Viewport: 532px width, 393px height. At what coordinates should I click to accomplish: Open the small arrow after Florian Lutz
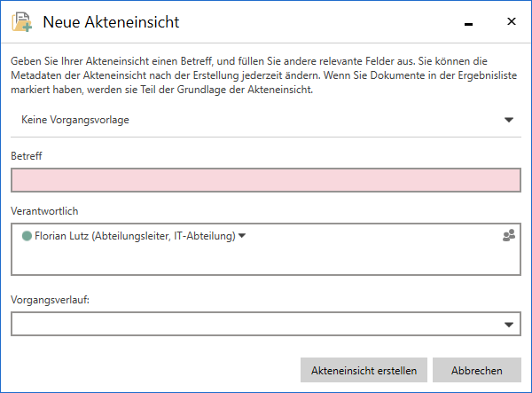pyautogui.click(x=242, y=236)
